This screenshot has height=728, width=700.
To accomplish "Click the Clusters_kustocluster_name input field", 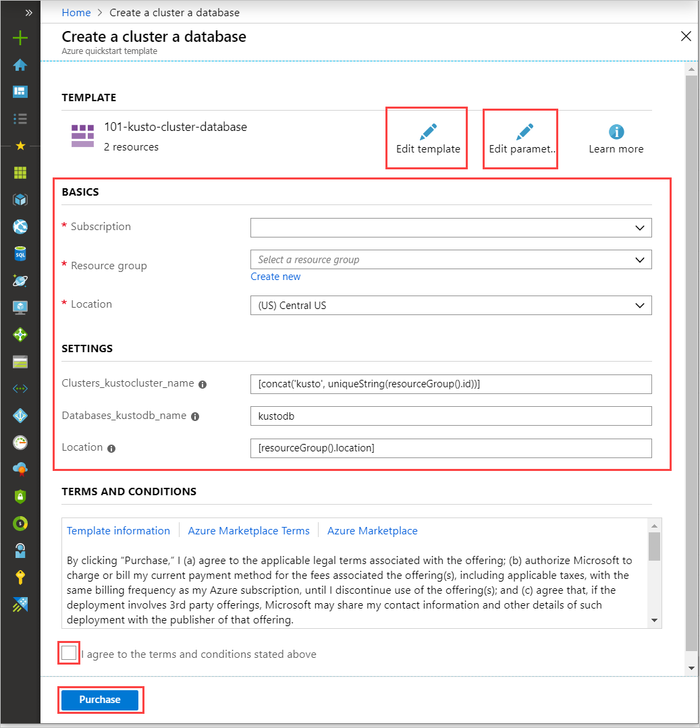I will point(450,384).
